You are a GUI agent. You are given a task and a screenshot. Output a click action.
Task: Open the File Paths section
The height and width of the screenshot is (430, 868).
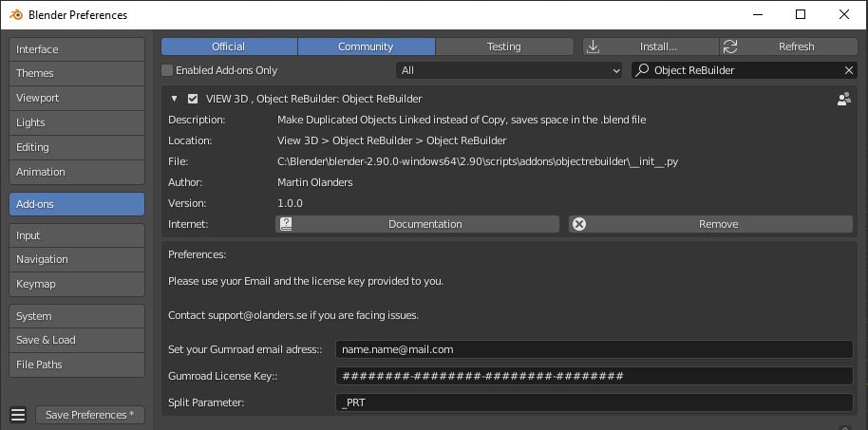point(77,365)
